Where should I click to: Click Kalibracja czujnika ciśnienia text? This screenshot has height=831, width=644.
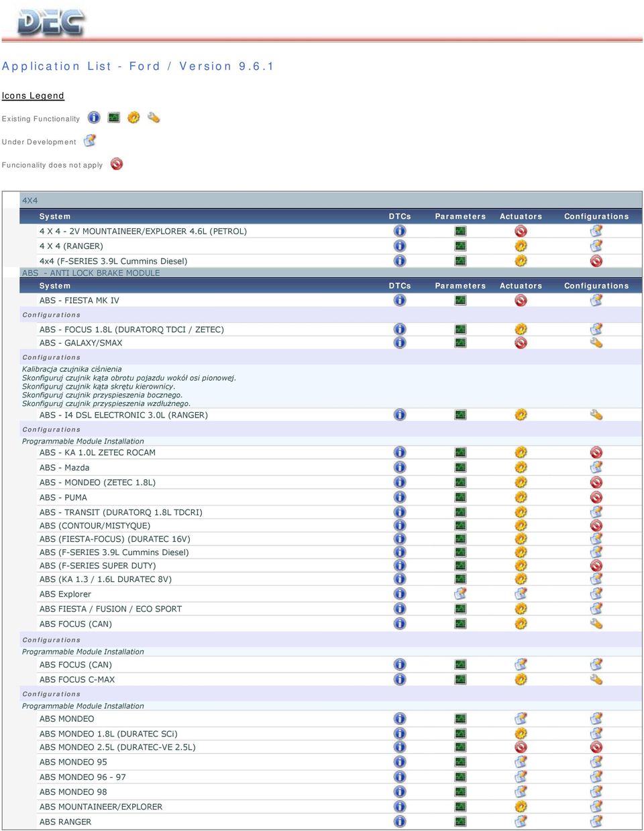[x=72, y=369]
